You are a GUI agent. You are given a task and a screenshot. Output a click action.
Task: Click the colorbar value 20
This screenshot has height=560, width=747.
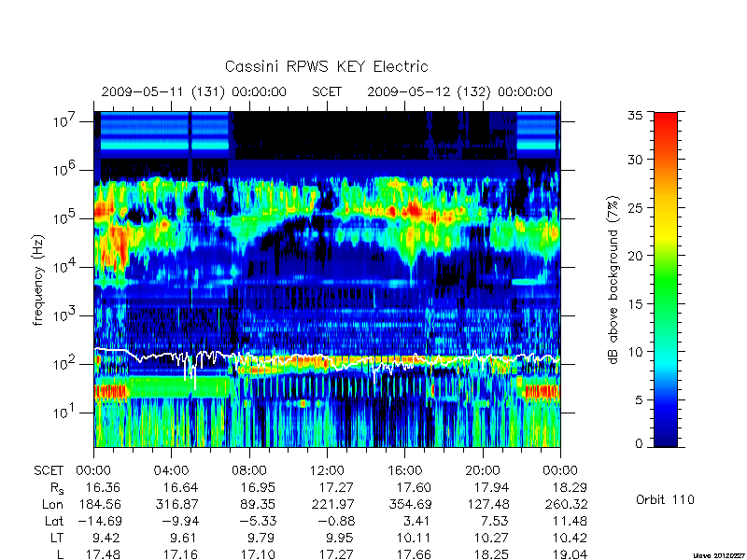(x=635, y=255)
